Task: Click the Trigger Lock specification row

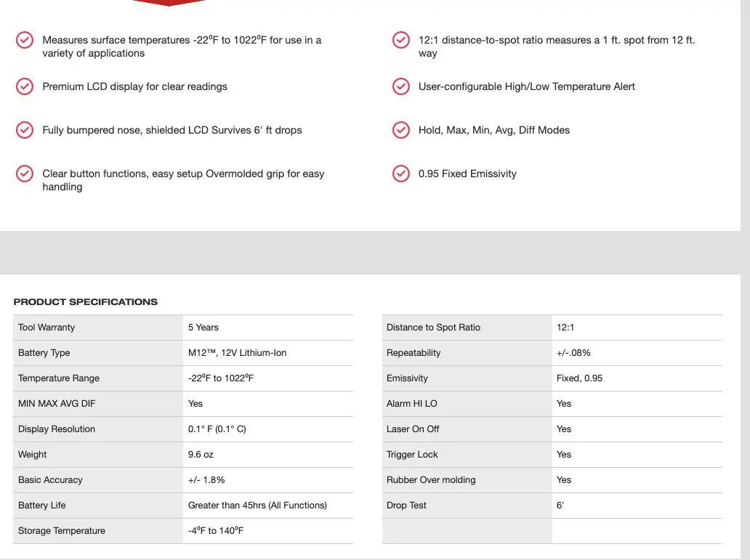Action: coord(552,455)
